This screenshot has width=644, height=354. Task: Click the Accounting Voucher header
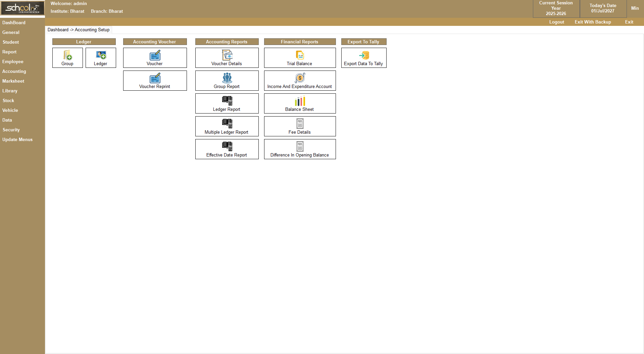155,42
